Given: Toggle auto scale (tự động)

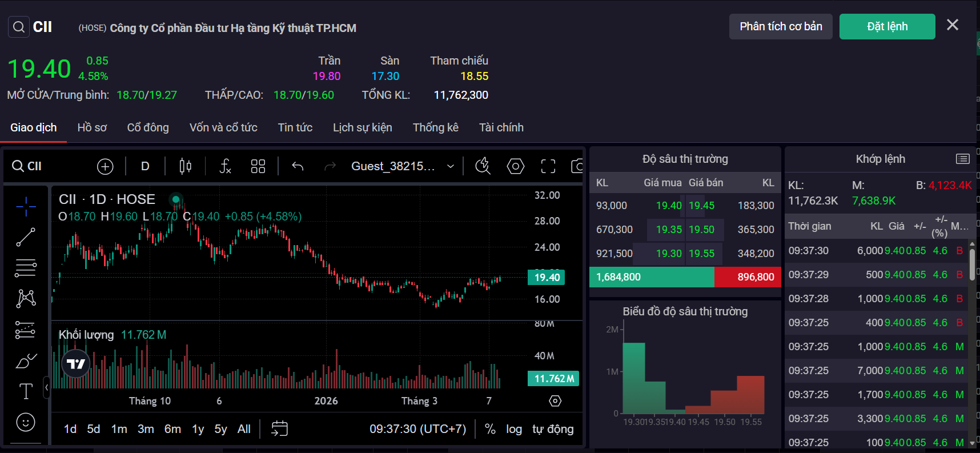Looking at the screenshot, I should 552,429.
